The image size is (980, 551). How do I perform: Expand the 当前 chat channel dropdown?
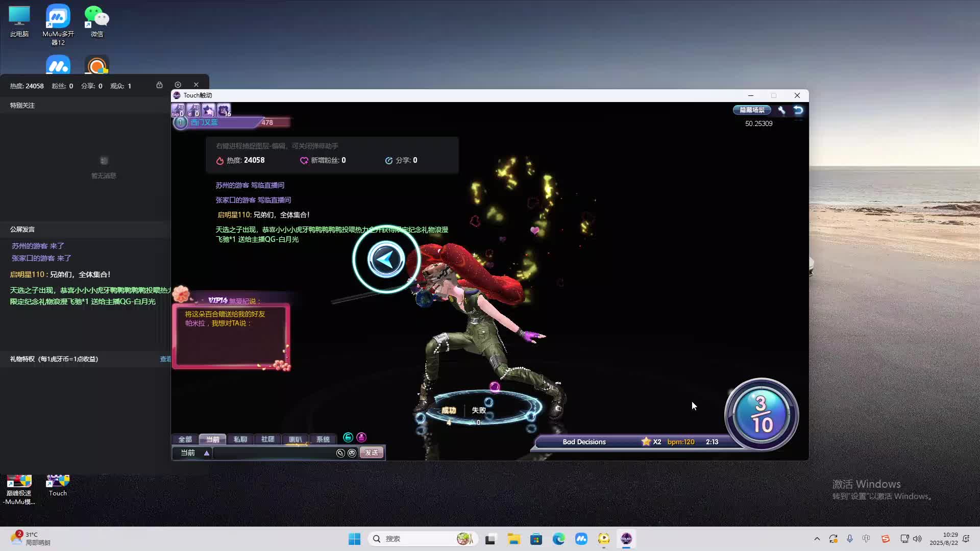coord(207,453)
